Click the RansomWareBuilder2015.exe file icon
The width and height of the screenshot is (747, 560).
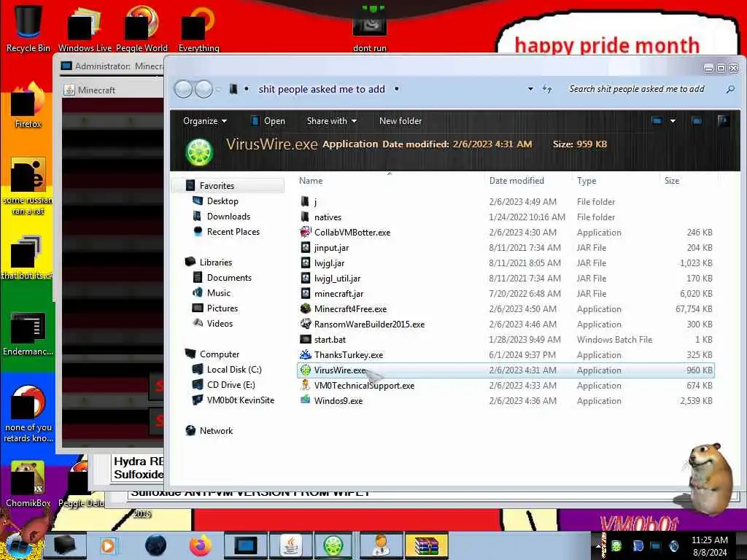pos(306,324)
